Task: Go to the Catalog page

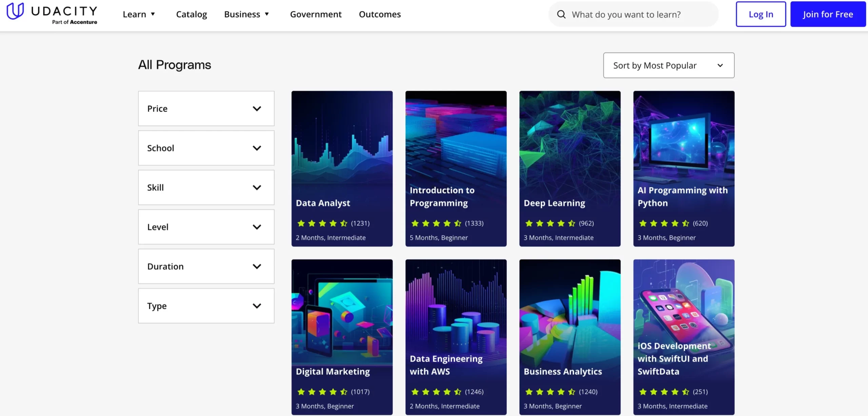Action: 192,14
